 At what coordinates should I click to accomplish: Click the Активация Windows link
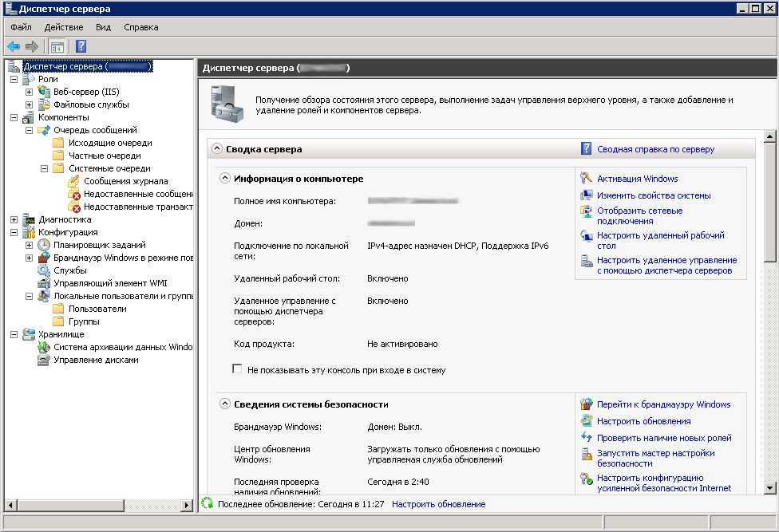coord(637,179)
